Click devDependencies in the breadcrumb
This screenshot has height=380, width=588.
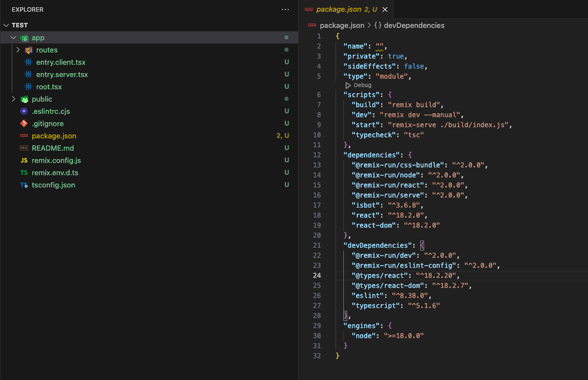tap(414, 25)
